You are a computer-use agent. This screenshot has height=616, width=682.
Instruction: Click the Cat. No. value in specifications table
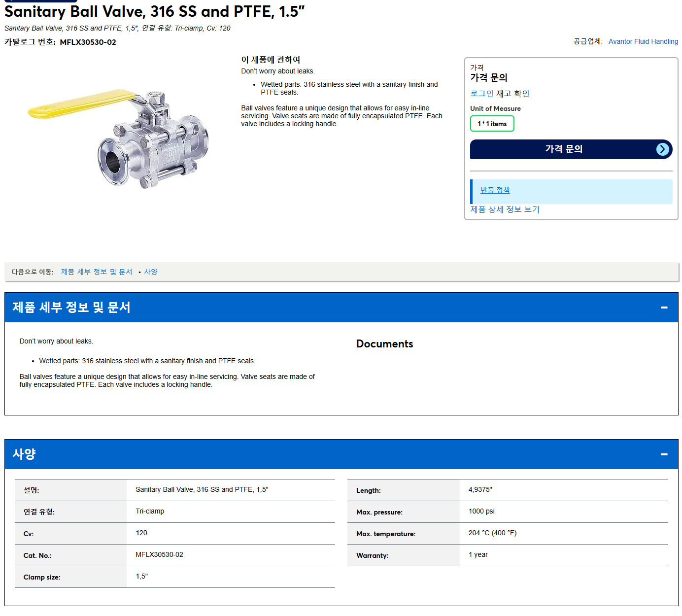159,555
